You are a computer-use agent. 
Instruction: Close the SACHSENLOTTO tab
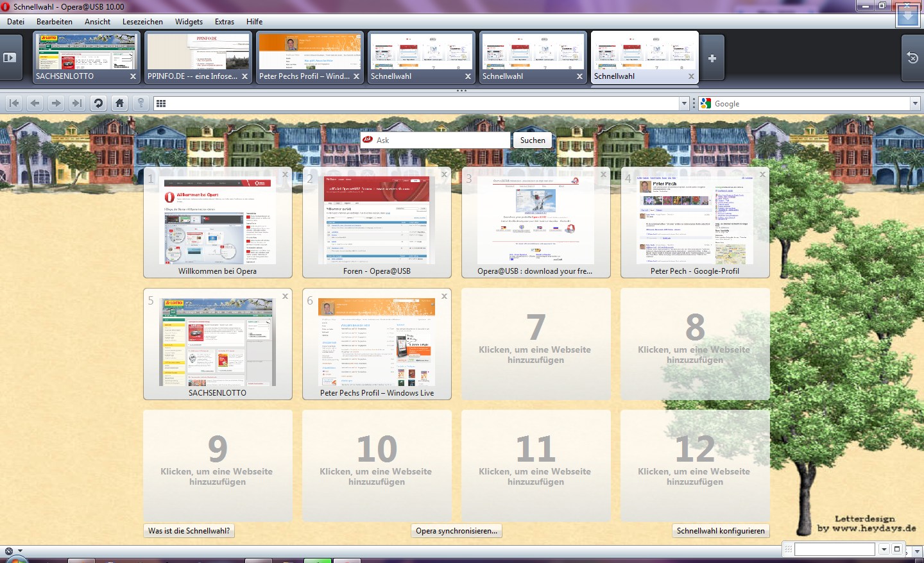click(x=133, y=76)
